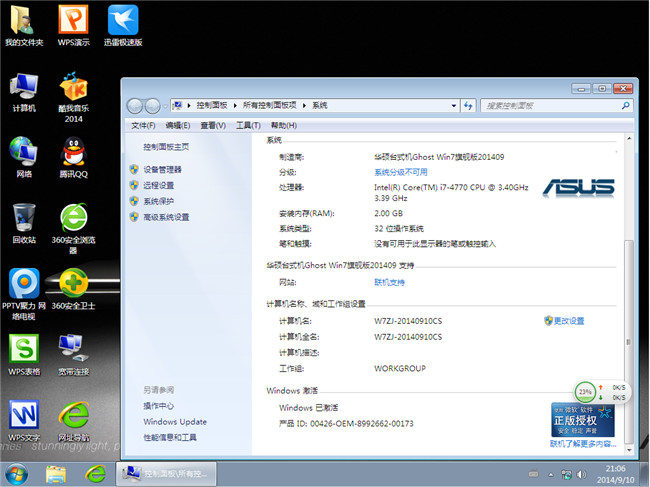Image resolution: width=650 pixels, height=487 pixels.
Task: Click the Windows Start orb button
Action: (16, 472)
